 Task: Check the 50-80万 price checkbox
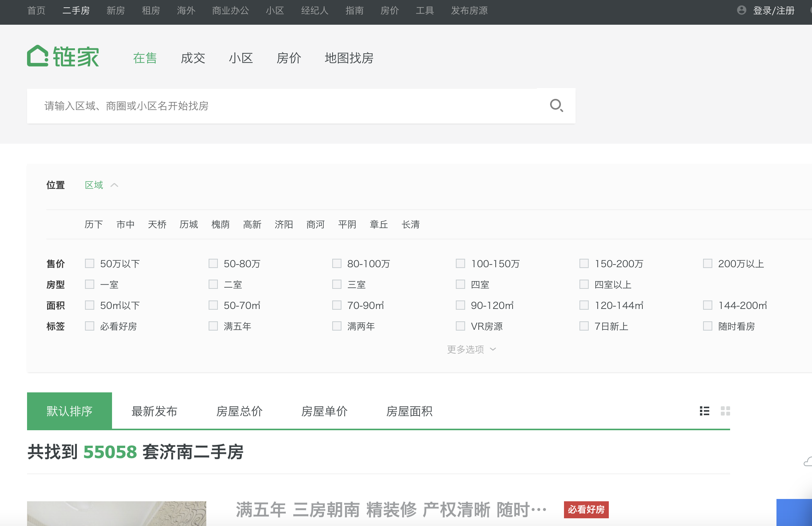(x=213, y=263)
